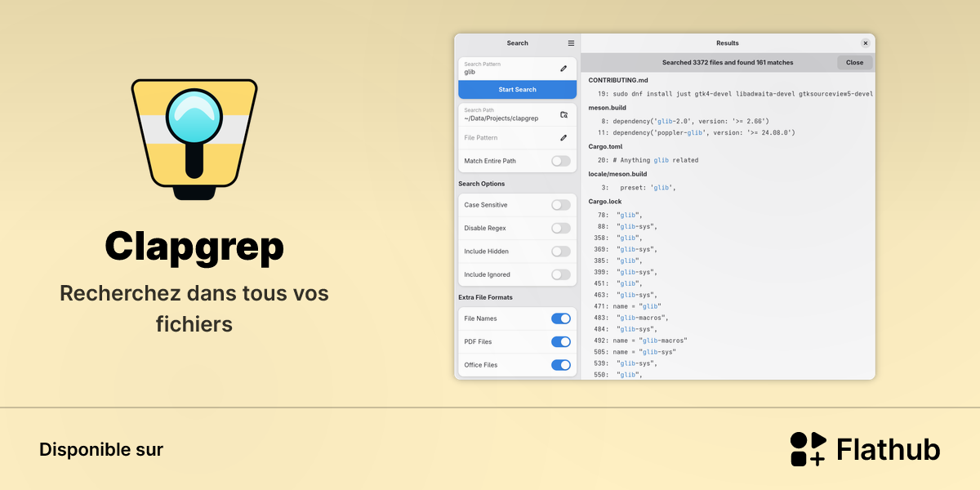Image resolution: width=980 pixels, height=490 pixels.
Task: Open line 492 name glib-macros match
Action: pyautogui.click(x=641, y=341)
